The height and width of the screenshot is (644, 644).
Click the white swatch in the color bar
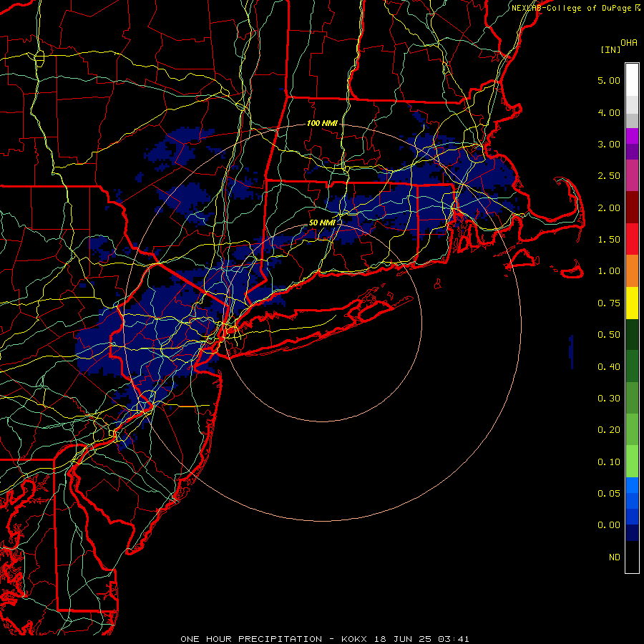[x=632, y=79]
